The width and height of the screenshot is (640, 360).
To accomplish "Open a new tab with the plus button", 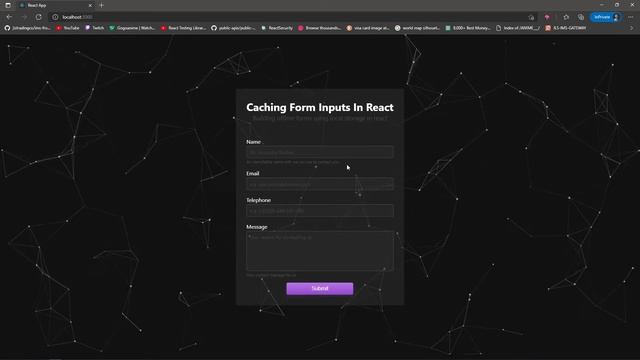I will coord(101,5).
